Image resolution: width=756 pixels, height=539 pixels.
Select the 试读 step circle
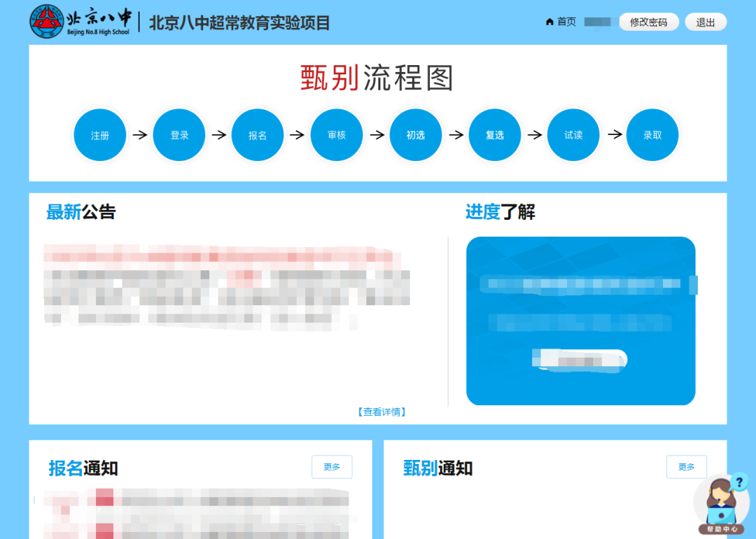pos(573,135)
